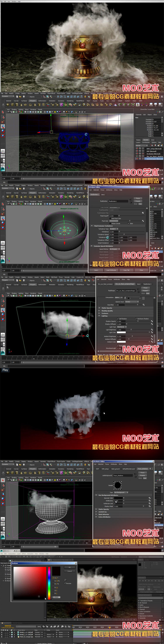The height and width of the screenshot is (644, 164).
Task: Click Fuel Emission Map checker button
Action: (143, 213)
